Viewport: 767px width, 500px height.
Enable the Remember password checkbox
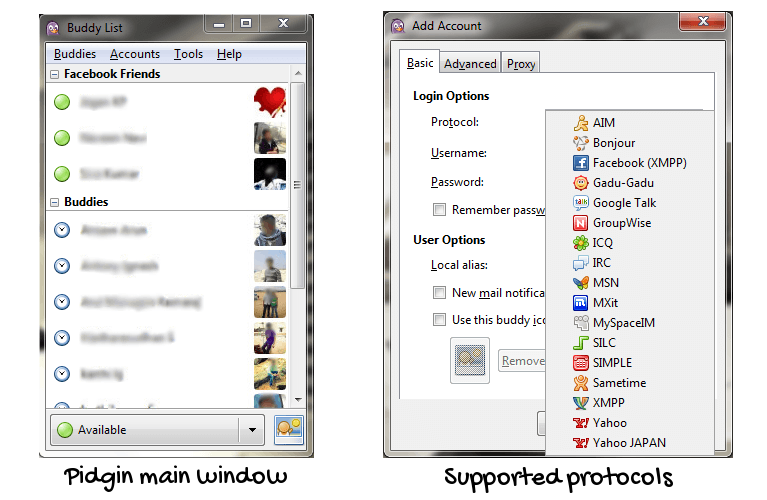coord(439,210)
